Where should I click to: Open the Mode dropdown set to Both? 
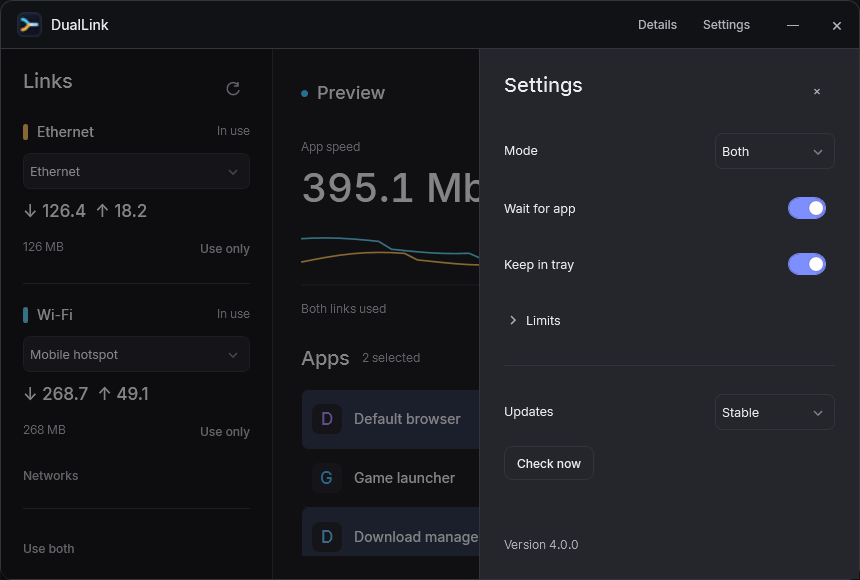click(x=774, y=151)
